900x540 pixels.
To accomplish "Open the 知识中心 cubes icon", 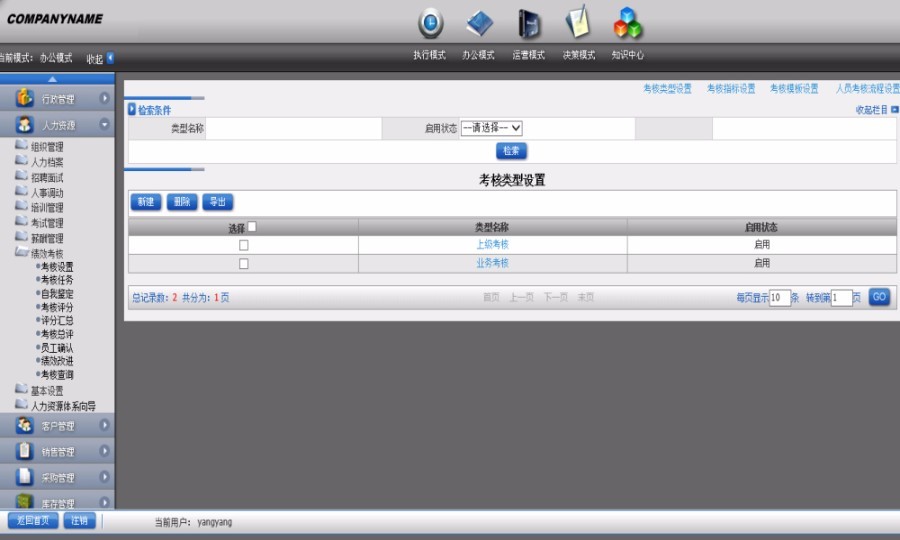I will [627, 23].
